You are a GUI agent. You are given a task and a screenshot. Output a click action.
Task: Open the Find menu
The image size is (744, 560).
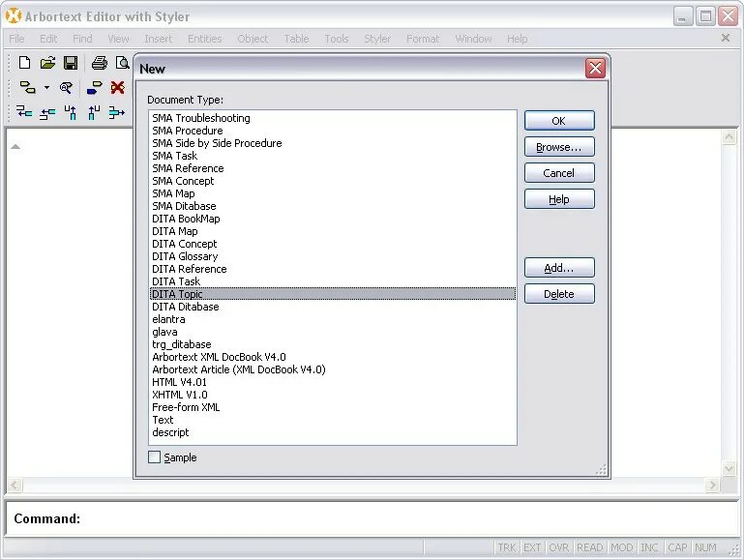coord(82,39)
